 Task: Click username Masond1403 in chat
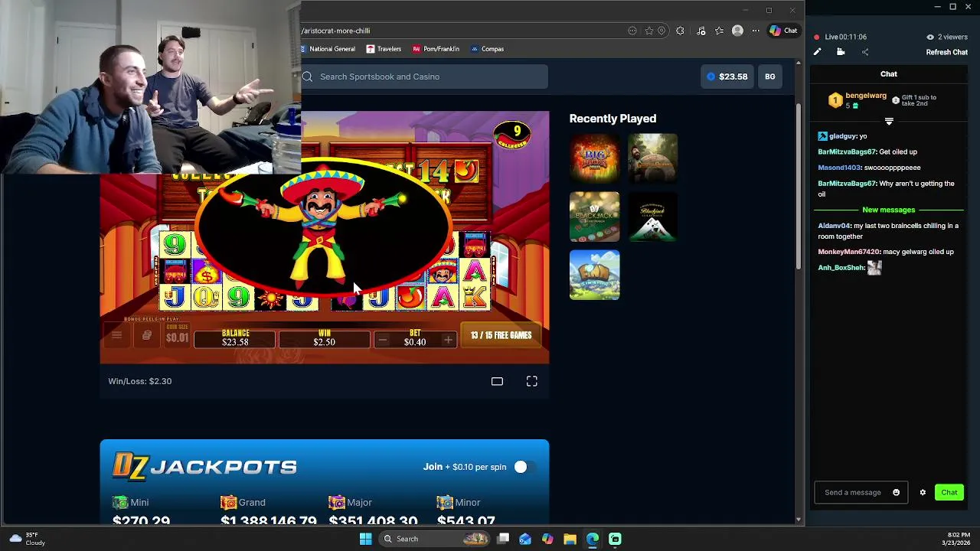(839, 168)
